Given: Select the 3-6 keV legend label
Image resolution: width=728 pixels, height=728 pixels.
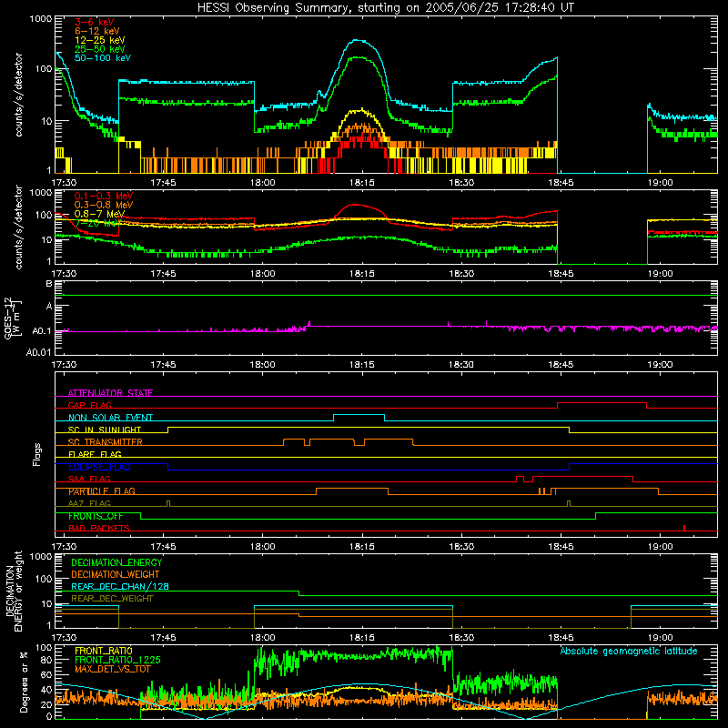Looking at the screenshot, I should 95,22.
